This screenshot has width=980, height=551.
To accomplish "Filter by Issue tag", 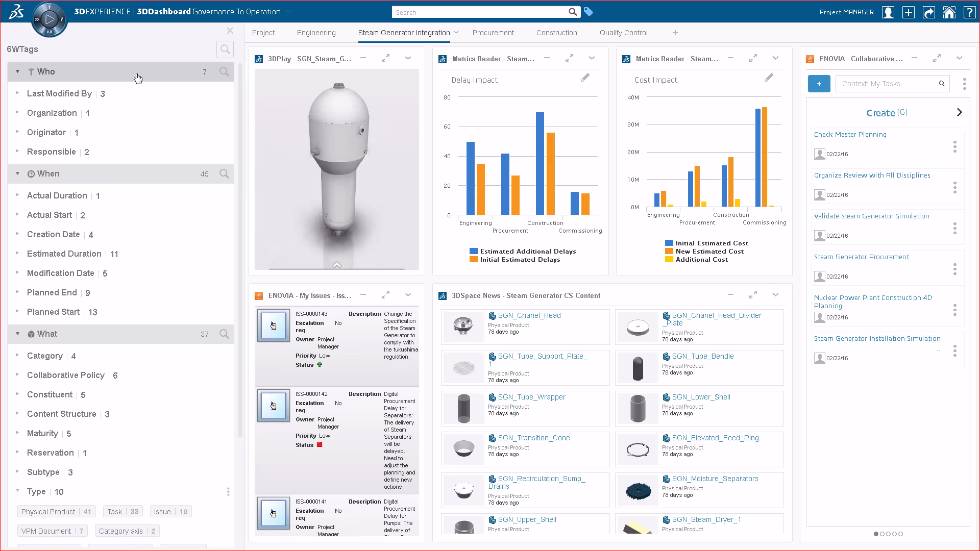I will 170,512.
